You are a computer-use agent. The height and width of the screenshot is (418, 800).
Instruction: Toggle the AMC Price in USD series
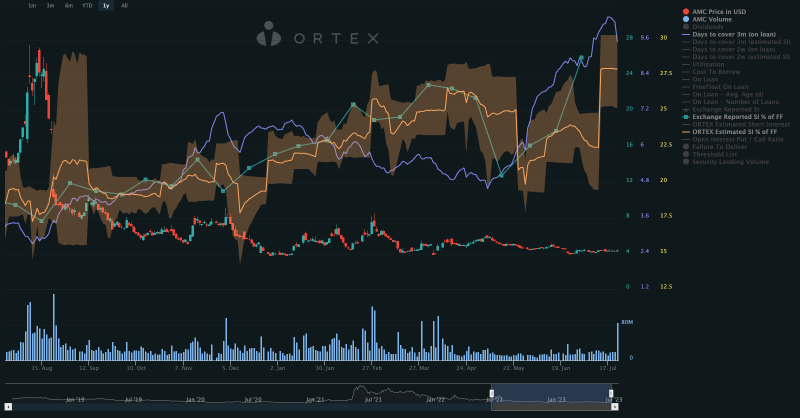coord(714,12)
